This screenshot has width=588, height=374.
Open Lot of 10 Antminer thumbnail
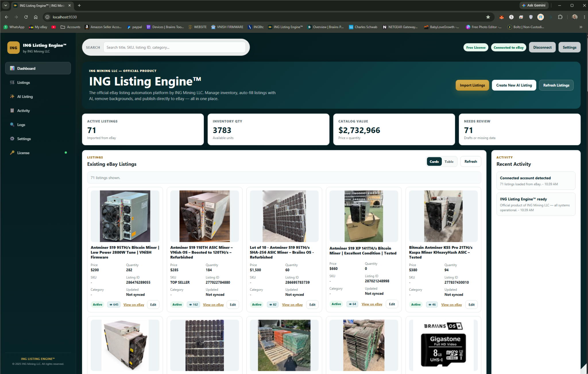[284, 216]
